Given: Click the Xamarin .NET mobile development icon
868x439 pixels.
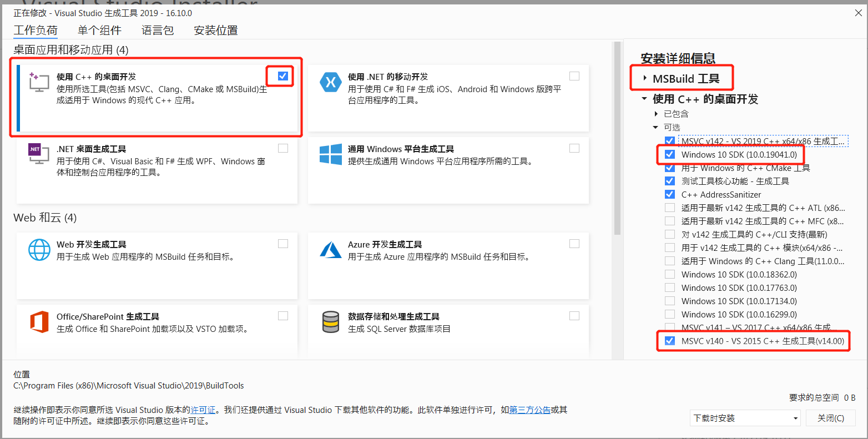Looking at the screenshot, I should (x=331, y=83).
